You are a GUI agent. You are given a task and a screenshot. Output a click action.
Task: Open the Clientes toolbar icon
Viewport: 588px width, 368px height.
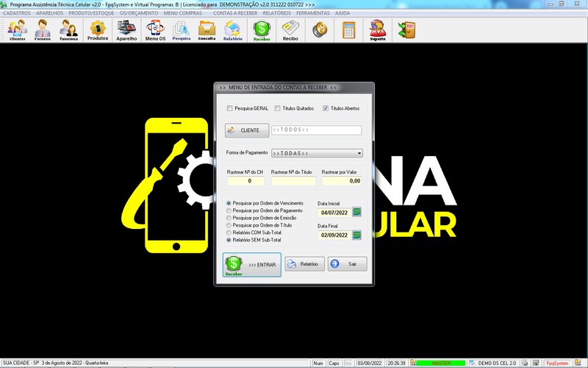pyautogui.click(x=17, y=30)
